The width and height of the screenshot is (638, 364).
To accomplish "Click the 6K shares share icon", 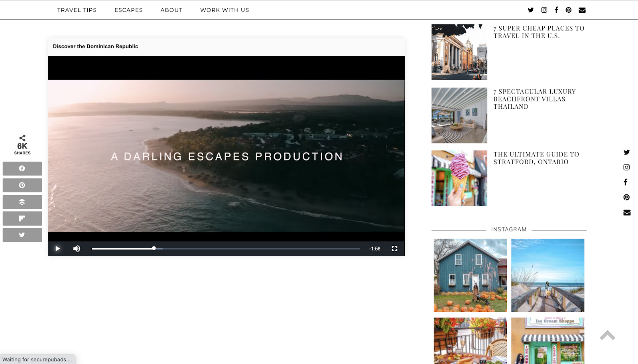I will 22,138.
